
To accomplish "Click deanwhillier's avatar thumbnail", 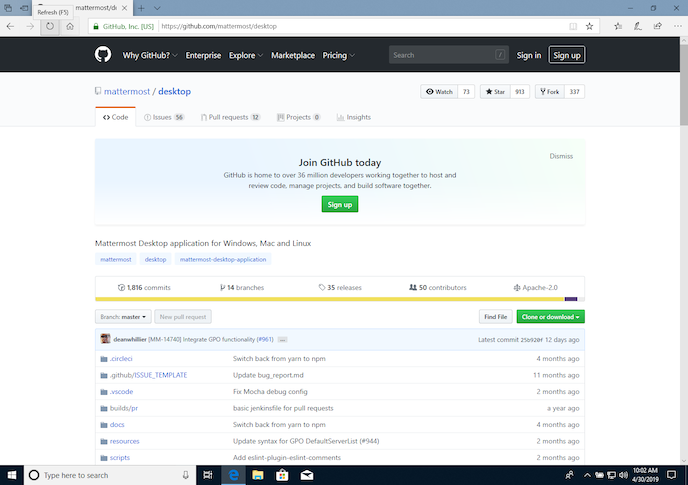I will 105,339.
